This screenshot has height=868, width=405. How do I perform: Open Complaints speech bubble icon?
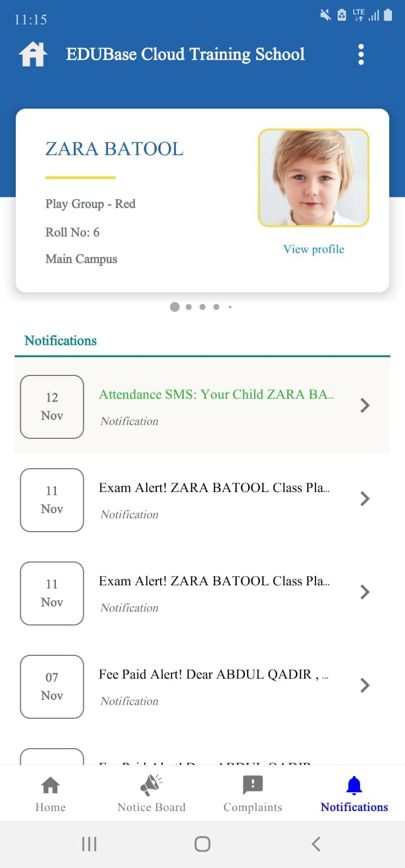(252, 785)
